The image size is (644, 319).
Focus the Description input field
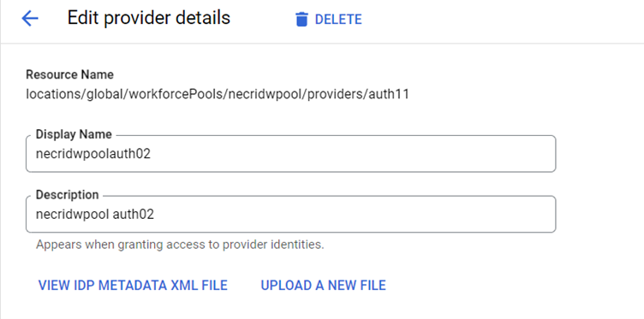291,214
